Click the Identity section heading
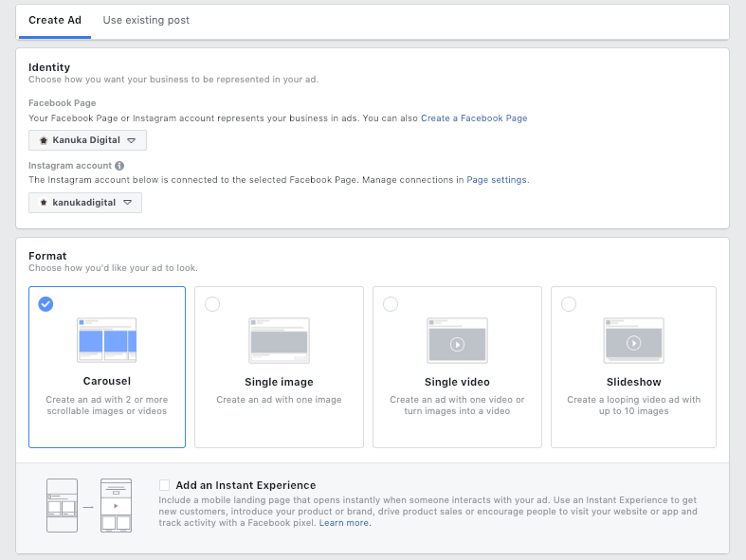The width and height of the screenshot is (746, 560). click(x=49, y=67)
